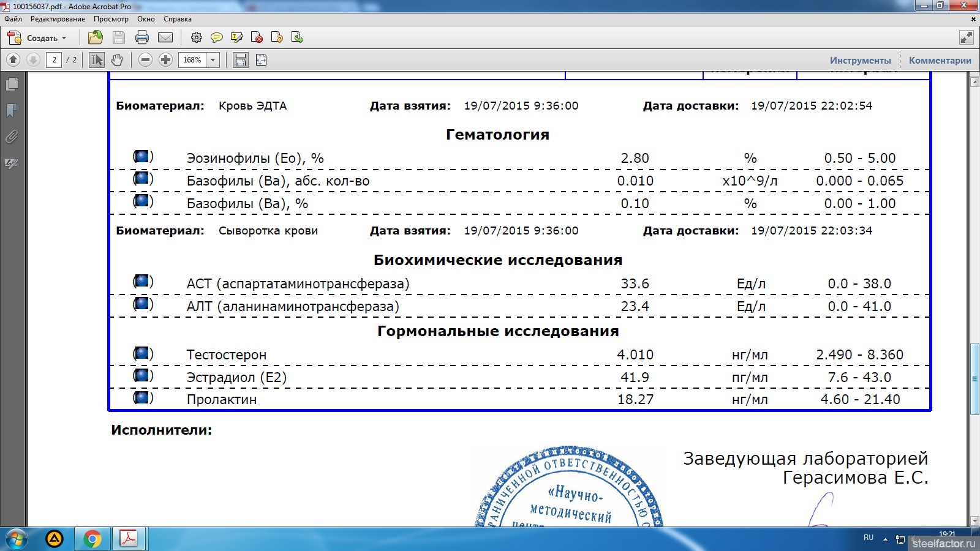This screenshot has height=551, width=980.
Task: Zoom out with minus button
Action: (145, 59)
